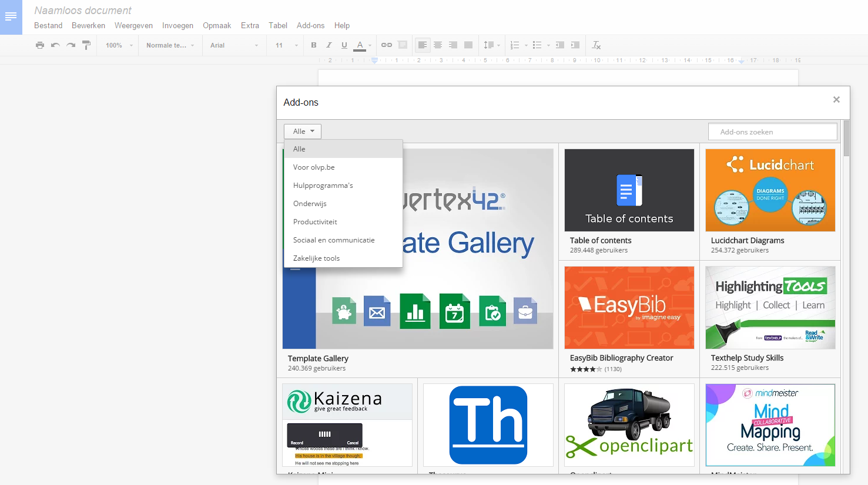Click the Clear formatting icon

click(x=596, y=45)
